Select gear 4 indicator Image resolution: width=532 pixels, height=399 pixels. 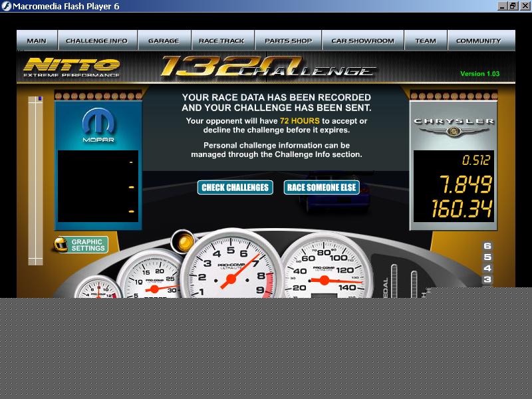pyautogui.click(x=487, y=268)
